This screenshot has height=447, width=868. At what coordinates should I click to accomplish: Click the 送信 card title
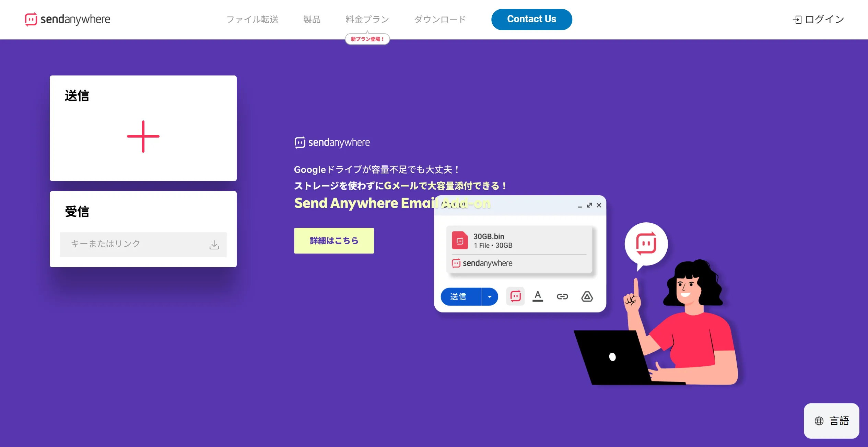pyautogui.click(x=77, y=96)
